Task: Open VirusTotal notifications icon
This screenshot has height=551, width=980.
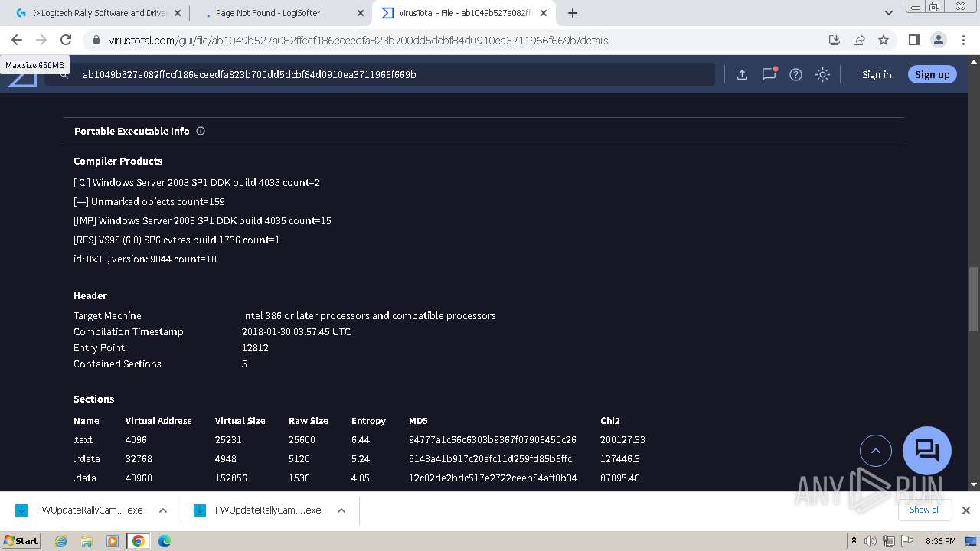Action: 769,74
